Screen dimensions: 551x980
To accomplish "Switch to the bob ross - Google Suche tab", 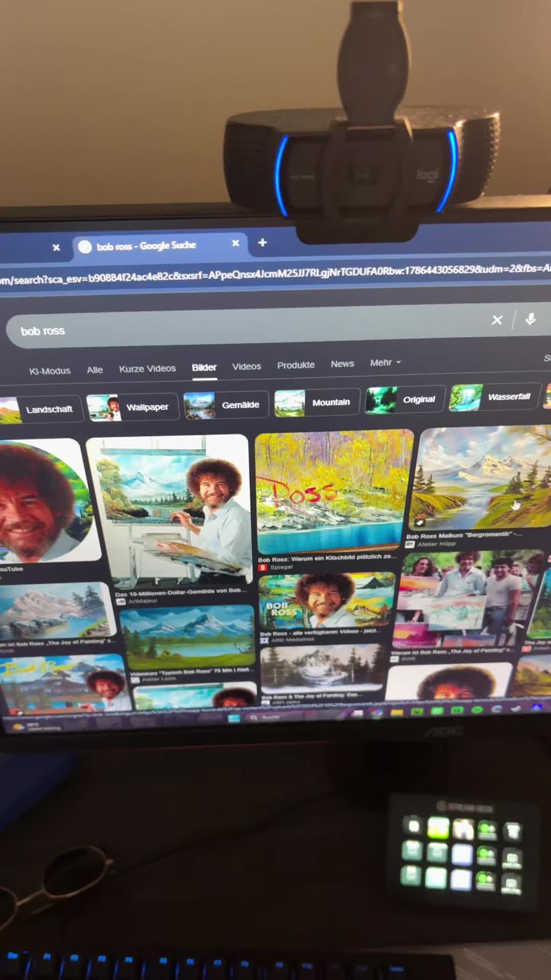I will tap(160, 246).
